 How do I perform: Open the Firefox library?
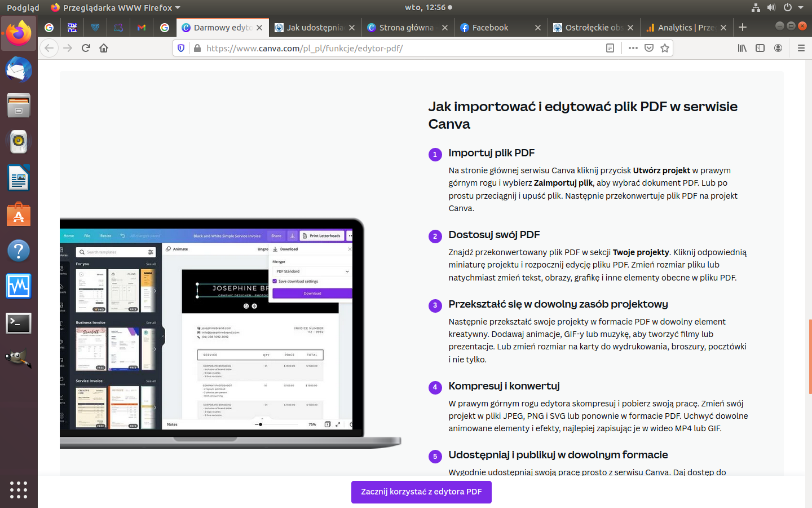click(x=742, y=48)
